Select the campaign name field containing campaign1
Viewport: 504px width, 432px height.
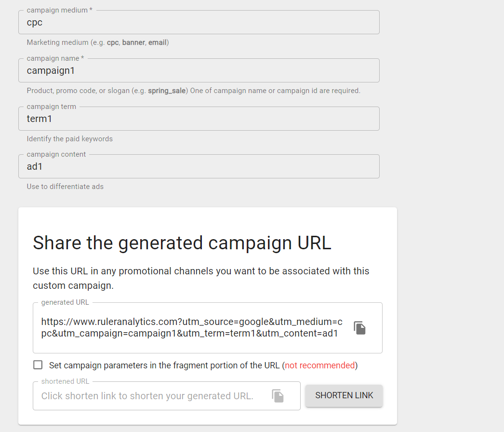click(x=199, y=70)
